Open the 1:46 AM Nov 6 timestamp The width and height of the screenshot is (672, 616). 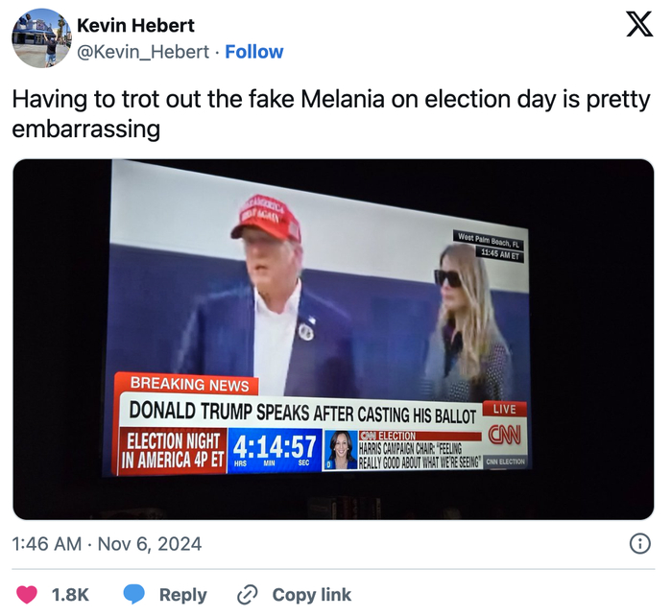click(107, 544)
